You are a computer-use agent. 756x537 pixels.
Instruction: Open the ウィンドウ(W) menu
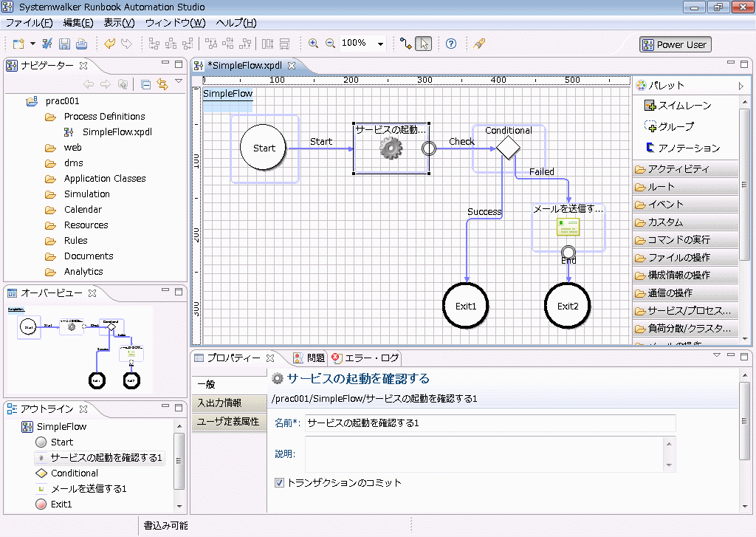pos(176,23)
